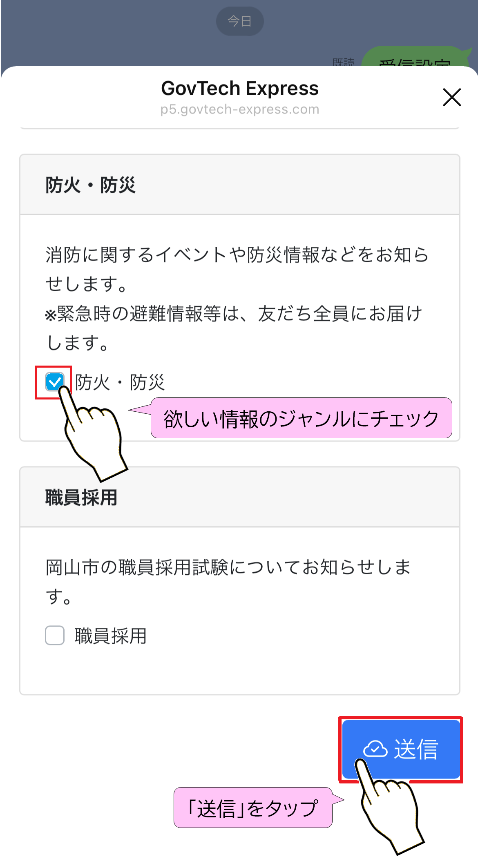Tap the 今日 date pill
Viewport: 478px width, 868px height.
[239, 21]
